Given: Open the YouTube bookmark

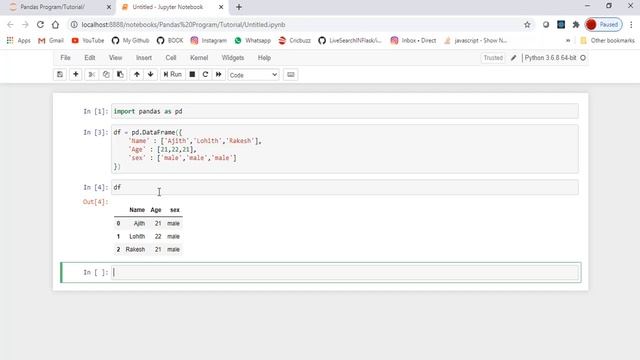Looking at the screenshot, I should (x=88, y=40).
